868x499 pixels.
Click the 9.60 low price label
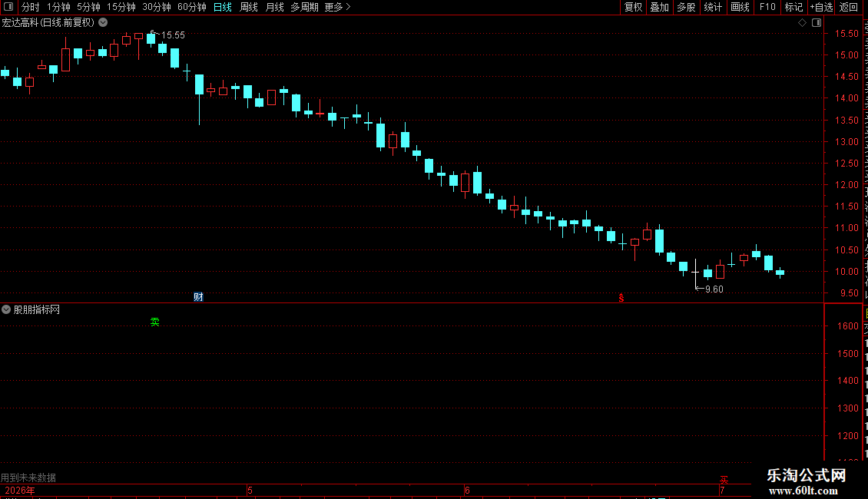(714, 289)
